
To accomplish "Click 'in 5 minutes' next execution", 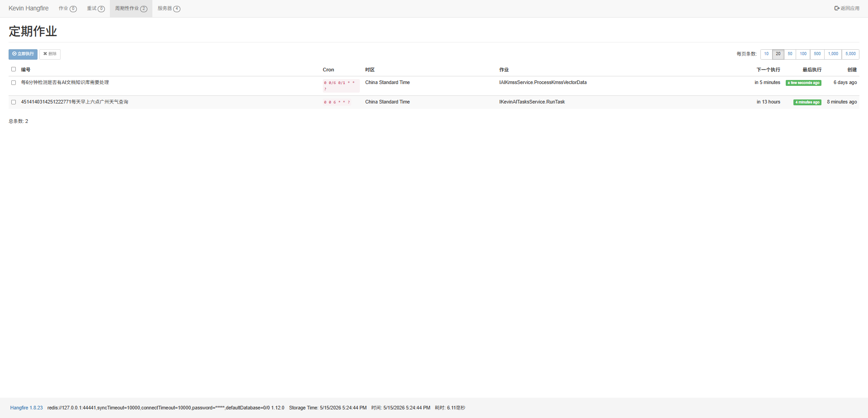I will pyautogui.click(x=767, y=83).
